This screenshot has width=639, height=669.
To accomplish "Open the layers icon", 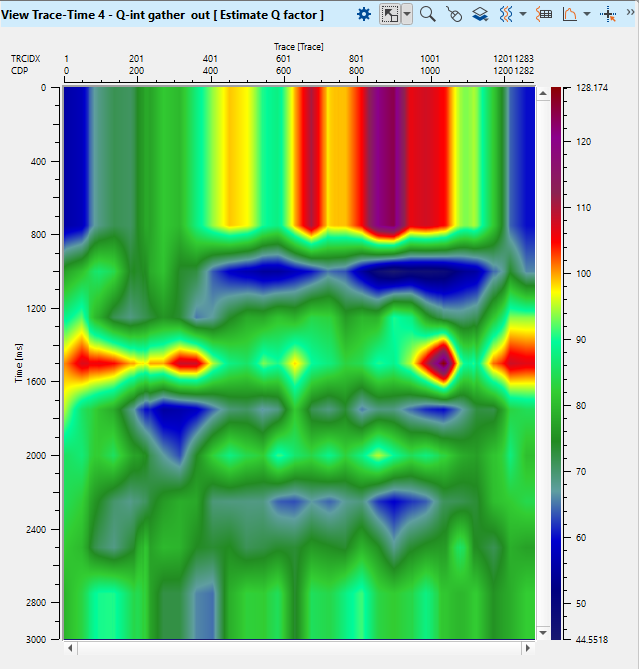I will click(x=480, y=15).
